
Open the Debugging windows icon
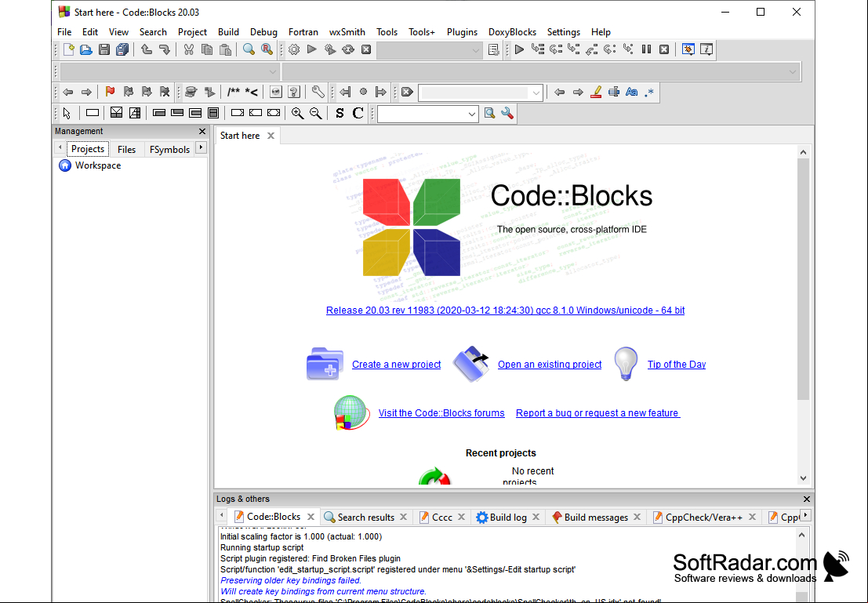point(688,50)
